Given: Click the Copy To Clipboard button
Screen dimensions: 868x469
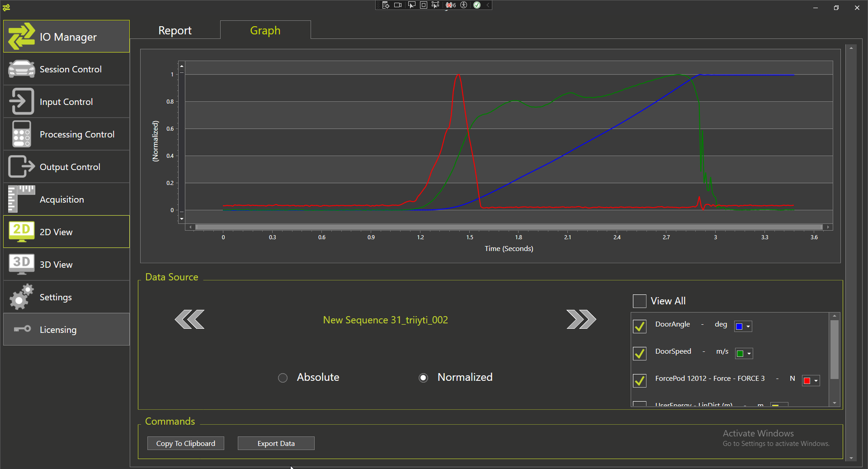Looking at the screenshot, I should (185, 443).
